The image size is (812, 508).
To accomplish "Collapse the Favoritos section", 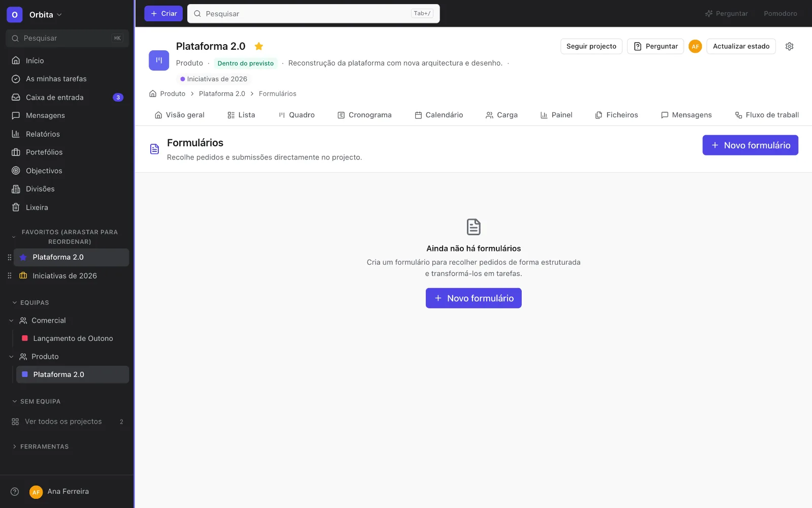I will pos(14,237).
